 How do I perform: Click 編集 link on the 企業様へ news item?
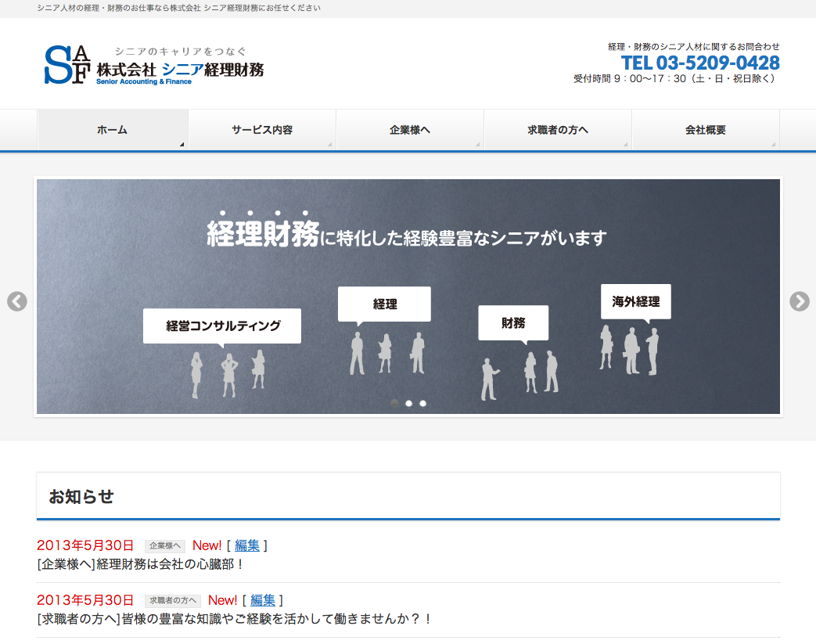tap(247, 545)
